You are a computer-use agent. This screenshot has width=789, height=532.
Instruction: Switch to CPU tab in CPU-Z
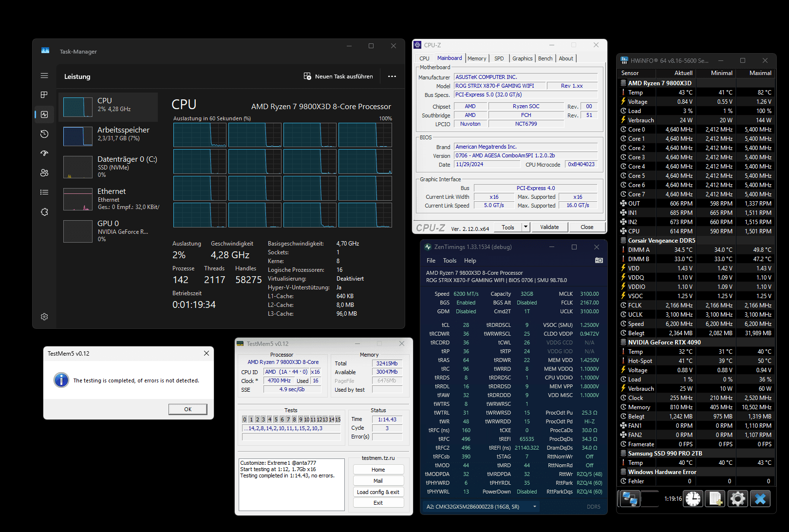(x=425, y=58)
